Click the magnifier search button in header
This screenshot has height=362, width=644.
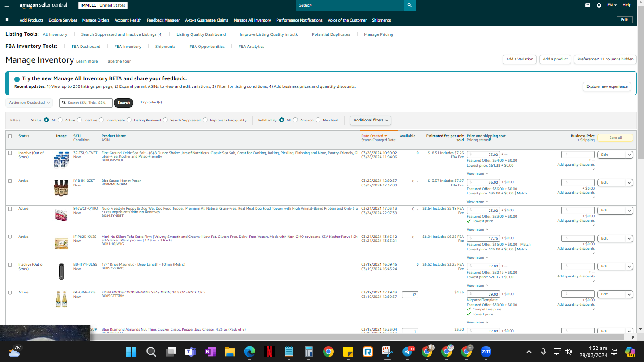coord(409,5)
